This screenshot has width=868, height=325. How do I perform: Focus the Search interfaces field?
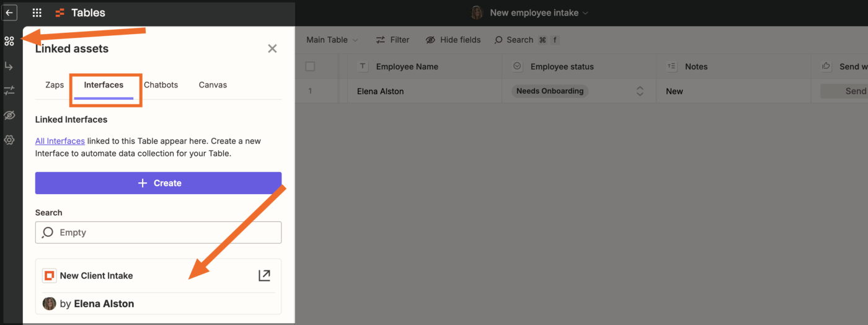158,233
